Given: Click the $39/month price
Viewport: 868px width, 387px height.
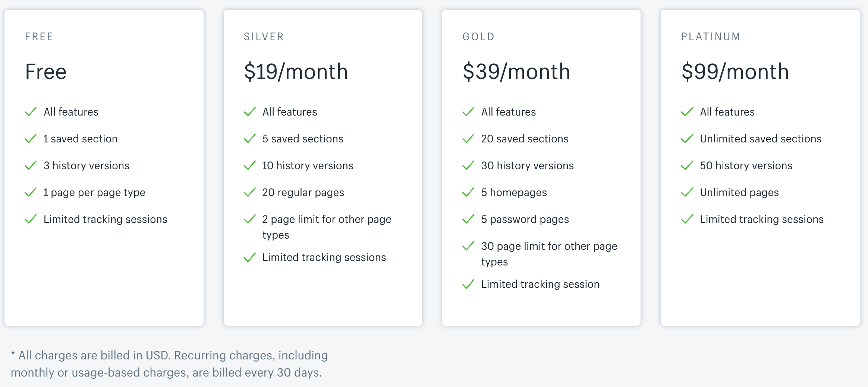Looking at the screenshot, I should (516, 72).
